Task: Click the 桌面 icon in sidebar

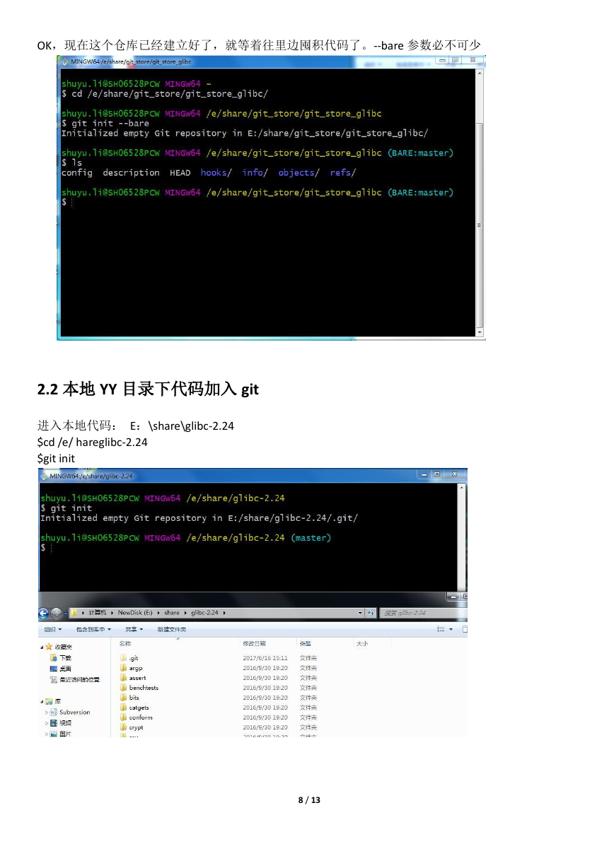Action: (x=54, y=669)
